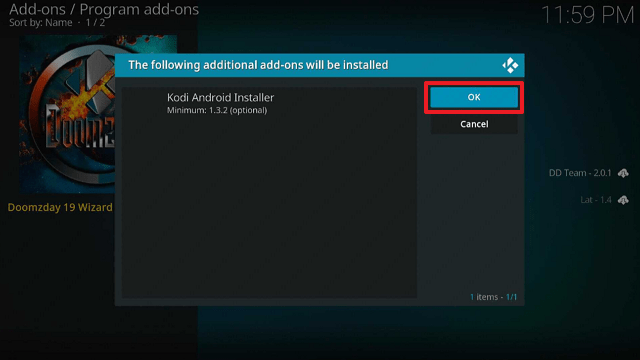Screen dimensions: 640x360
Task: Select the Kodi Android Installer entry
Action: [x=269, y=103]
